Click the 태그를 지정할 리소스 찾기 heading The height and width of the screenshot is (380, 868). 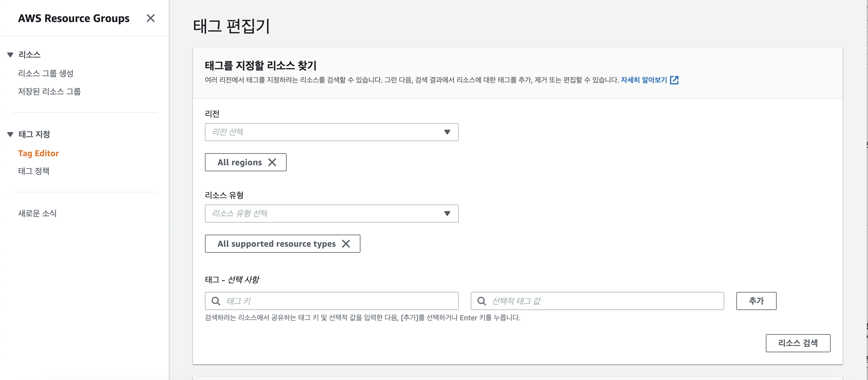(x=260, y=65)
